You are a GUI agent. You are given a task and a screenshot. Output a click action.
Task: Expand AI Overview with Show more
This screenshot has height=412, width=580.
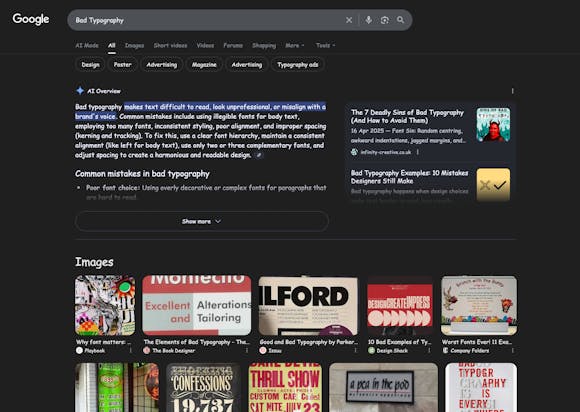coord(202,221)
